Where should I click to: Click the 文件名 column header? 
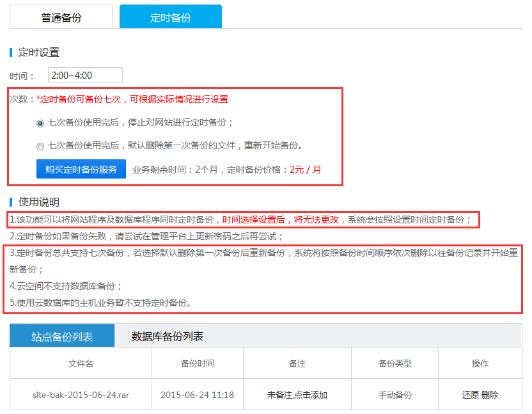(81, 363)
